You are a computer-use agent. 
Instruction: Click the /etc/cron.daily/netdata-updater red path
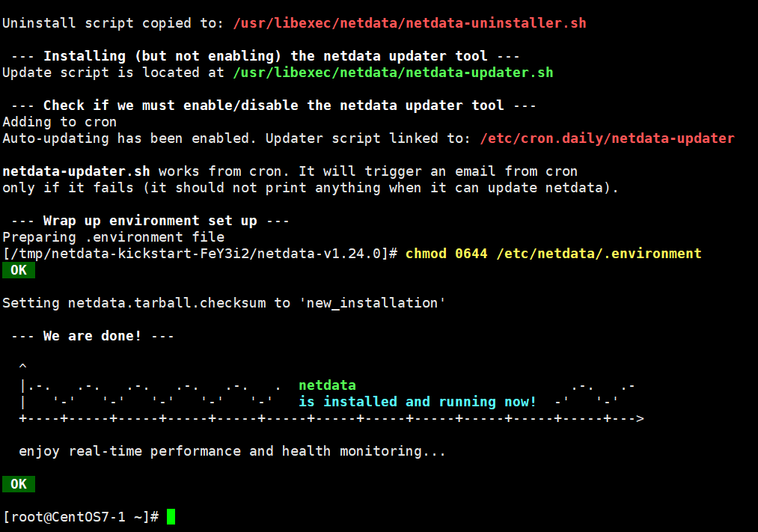[x=607, y=138]
